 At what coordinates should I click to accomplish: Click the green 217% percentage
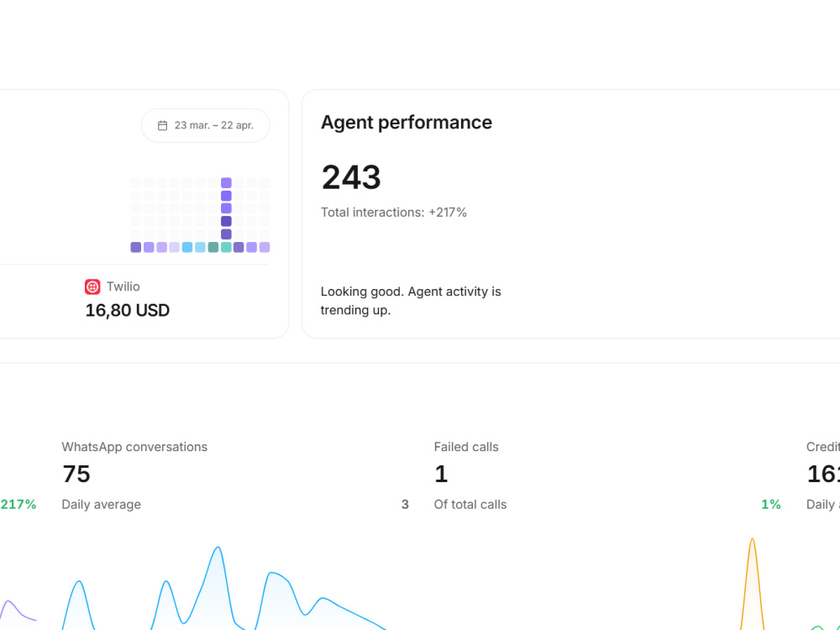pyautogui.click(x=18, y=504)
